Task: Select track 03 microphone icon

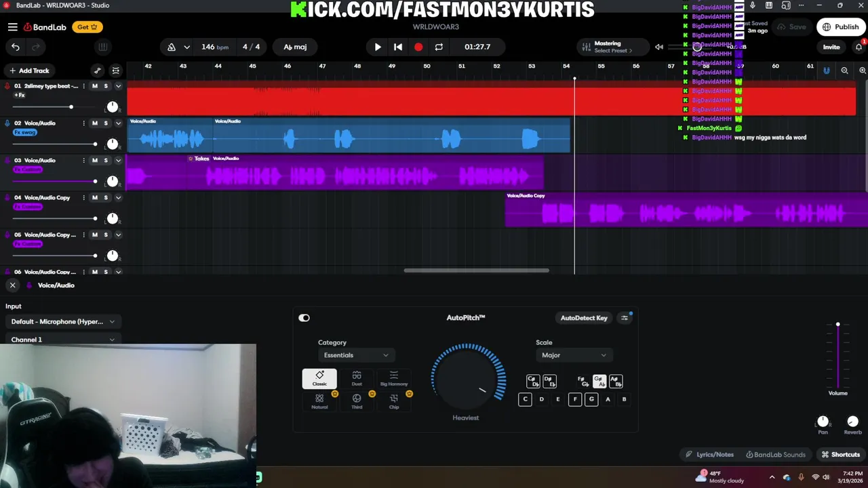Action: [x=7, y=161]
